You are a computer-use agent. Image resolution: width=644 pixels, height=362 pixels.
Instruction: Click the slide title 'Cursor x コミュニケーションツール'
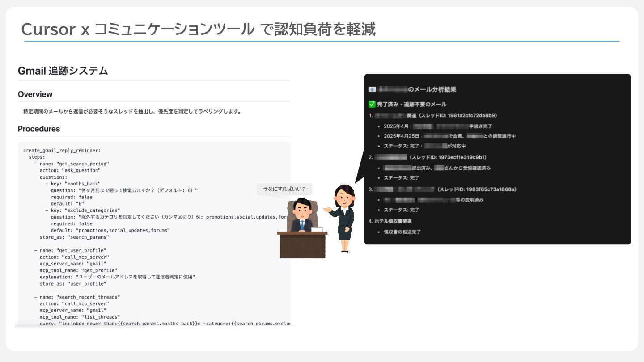tap(138, 29)
